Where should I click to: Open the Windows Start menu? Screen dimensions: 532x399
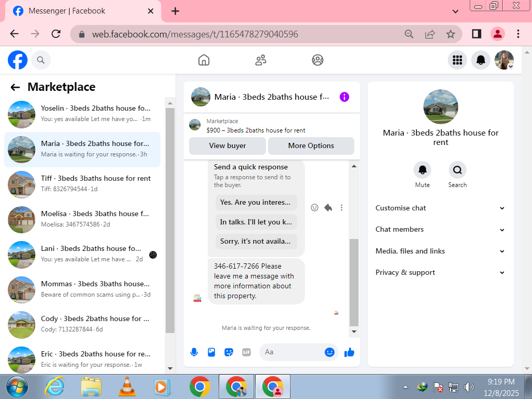(x=17, y=387)
